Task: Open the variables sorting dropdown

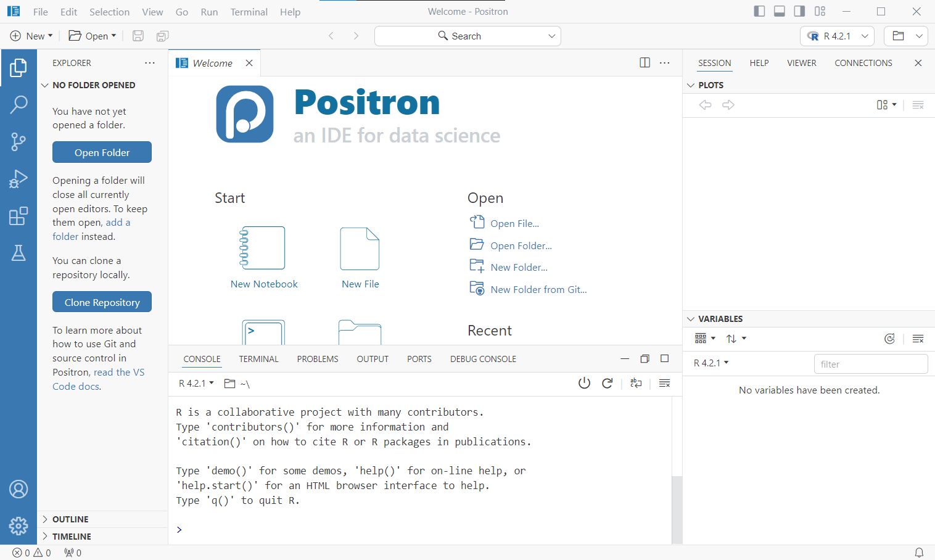Action: tap(736, 339)
